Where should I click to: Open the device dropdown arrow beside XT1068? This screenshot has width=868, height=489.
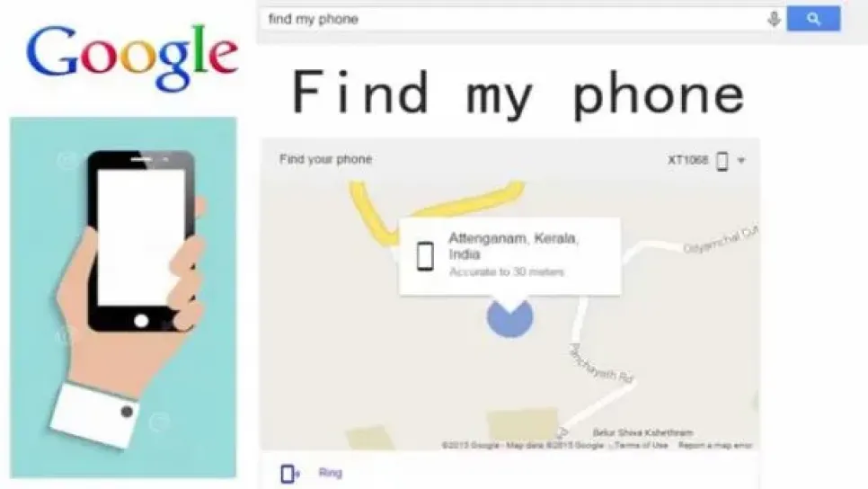pyautogui.click(x=741, y=161)
